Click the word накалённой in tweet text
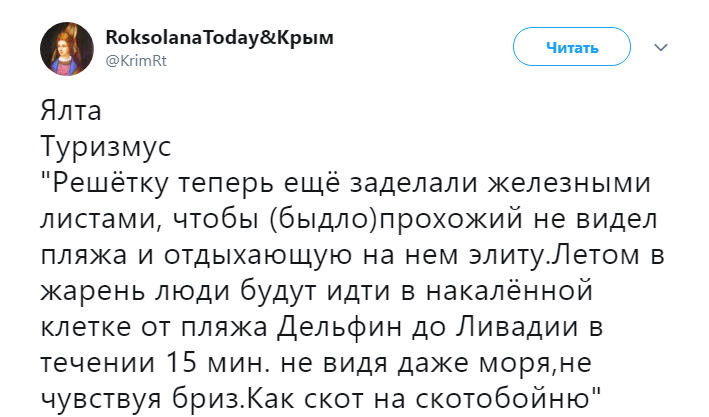This screenshot has height=417, width=709. (x=509, y=291)
